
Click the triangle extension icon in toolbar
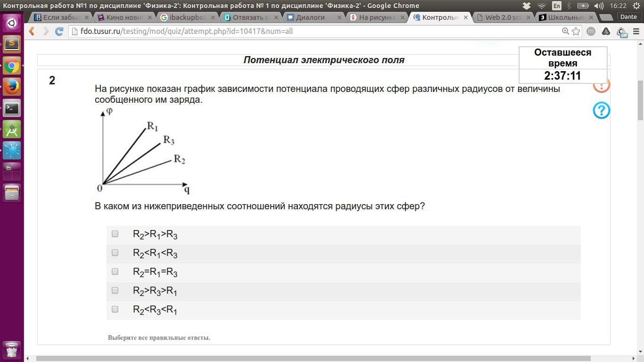pyautogui.click(x=607, y=32)
